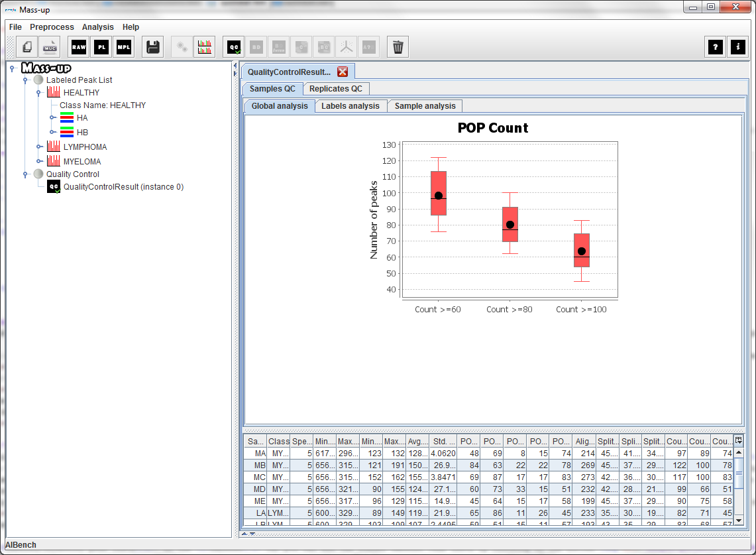Expand the LYMPHOMA tree node
Viewport: 756px width, 555px height.
38,147
